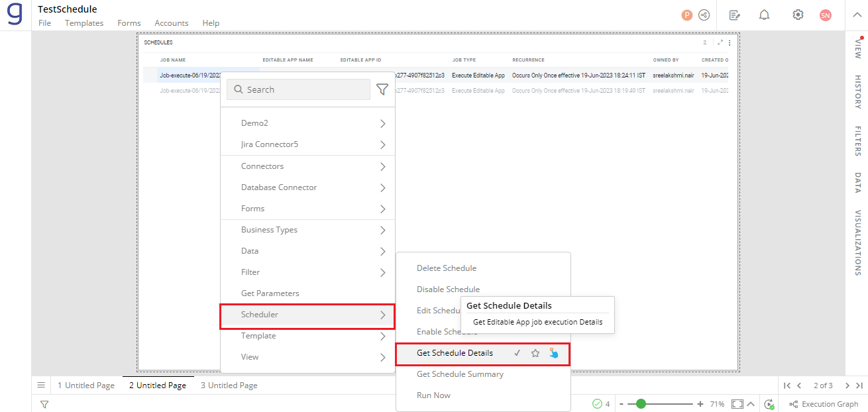Expand the Database Connector submenu
The height and width of the screenshot is (412, 868).
tap(307, 187)
